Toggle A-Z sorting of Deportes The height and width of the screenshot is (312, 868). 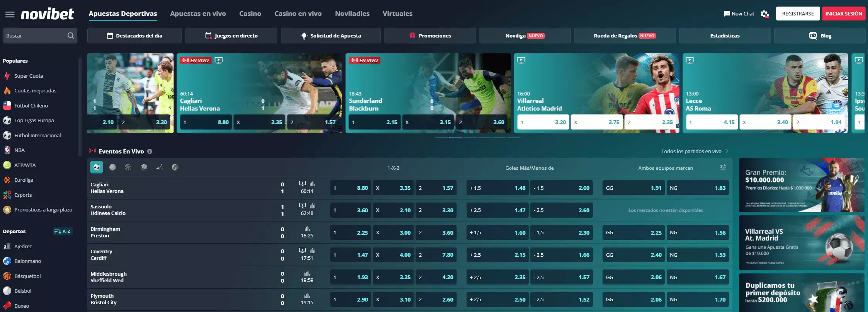click(63, 231)
